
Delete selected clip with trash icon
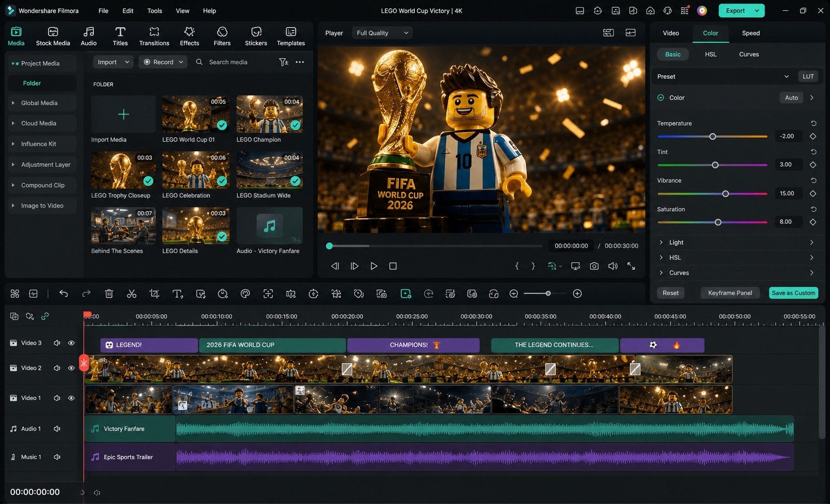coord(109,294)
